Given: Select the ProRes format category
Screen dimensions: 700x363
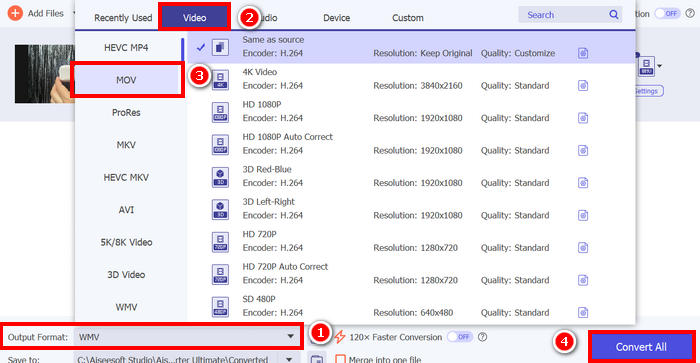Looking at the screenshot, I should click(126, 113).
